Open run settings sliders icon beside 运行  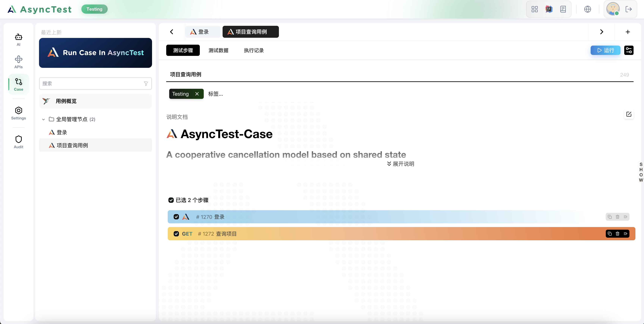click(629, 50)
